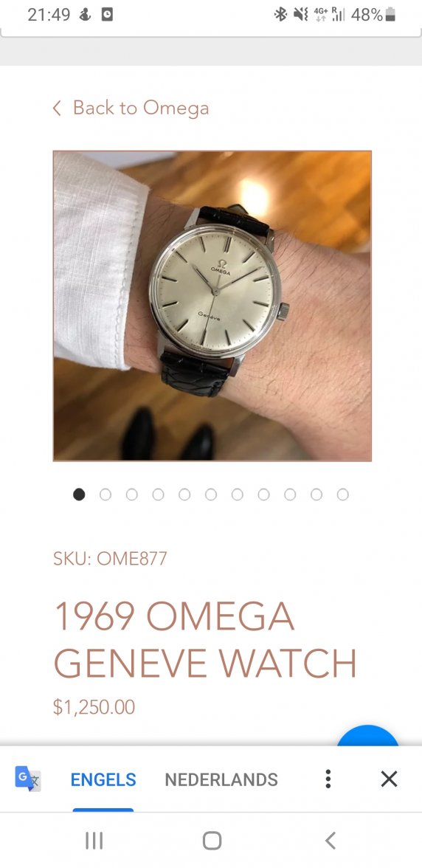Dismiss the translation bar with X
422x868 pixels.
tap(390, 779)
